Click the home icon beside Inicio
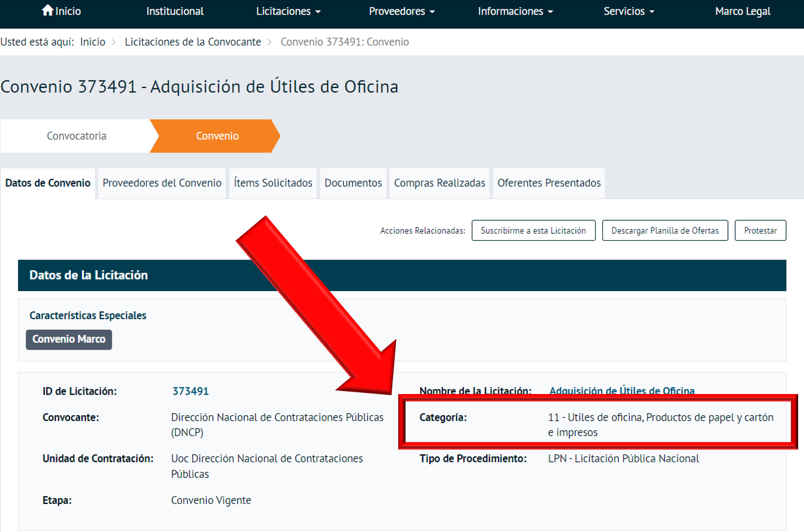This screenshot has width=804, height=532. (47, 11)
